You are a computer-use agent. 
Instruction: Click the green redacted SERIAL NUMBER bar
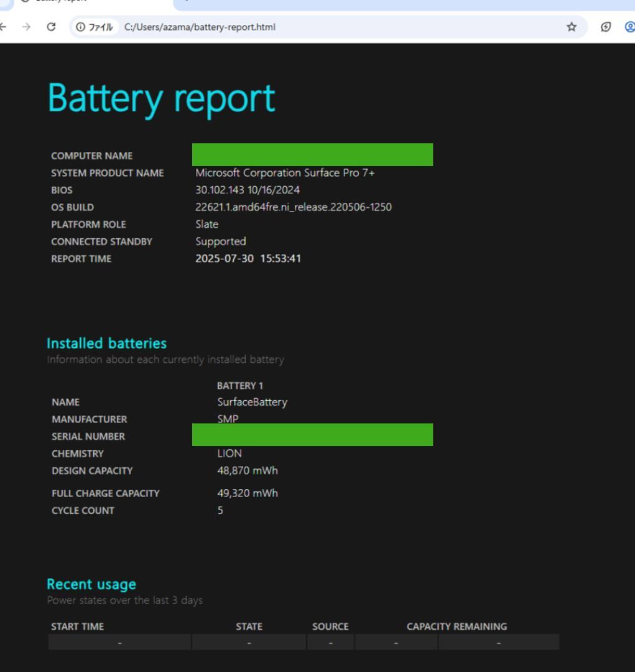[312, 435]
